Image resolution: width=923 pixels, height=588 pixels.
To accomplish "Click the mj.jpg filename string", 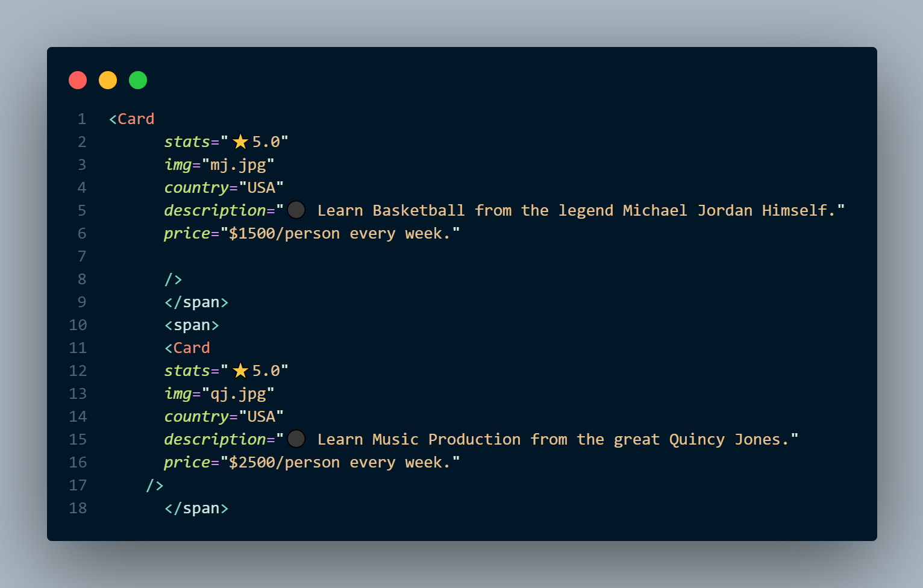I will (x=239, y=164).
